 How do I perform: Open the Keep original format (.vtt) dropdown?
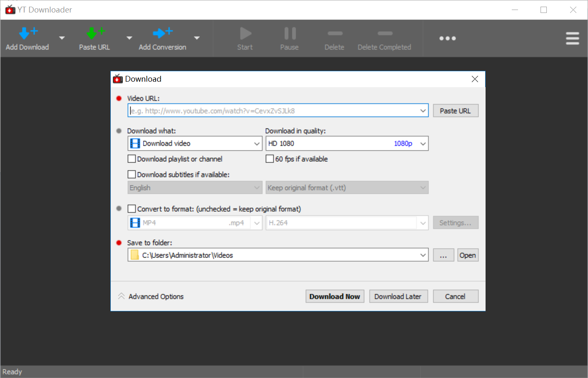347,188
